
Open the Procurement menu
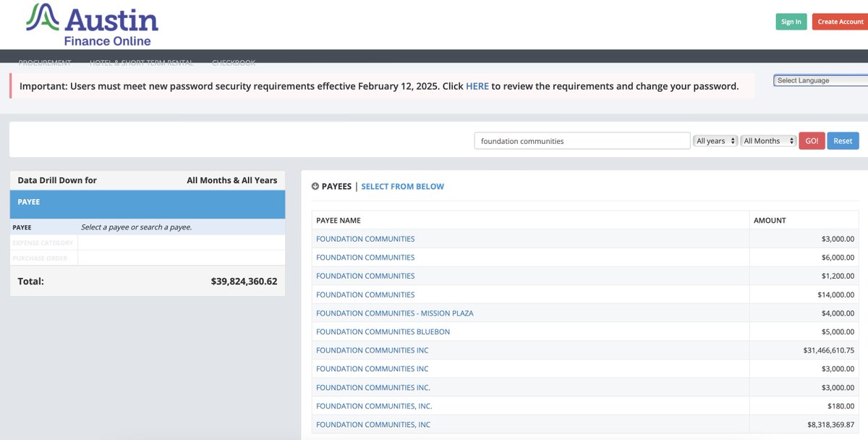pos(45,62)
